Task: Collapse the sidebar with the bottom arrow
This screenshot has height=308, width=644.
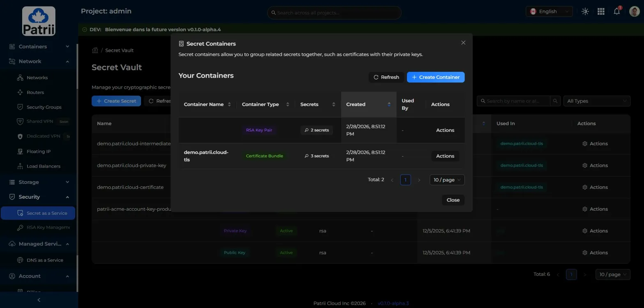Action: click(x=39, y=300)
